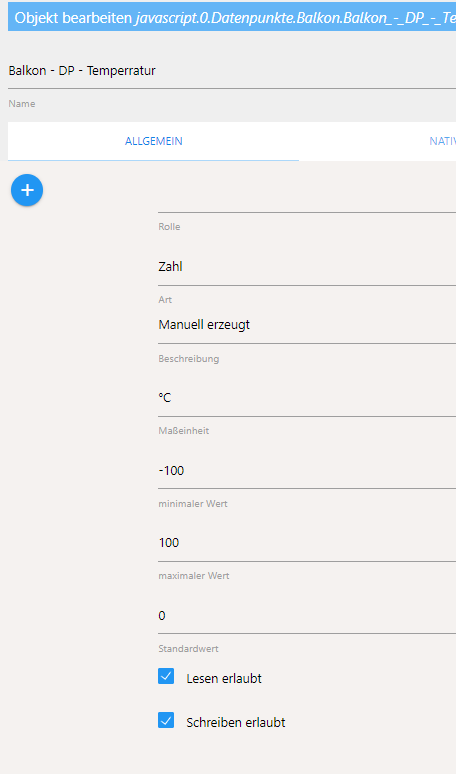Switch to the ALLGEMEIN tab

(x=153, y=141)
